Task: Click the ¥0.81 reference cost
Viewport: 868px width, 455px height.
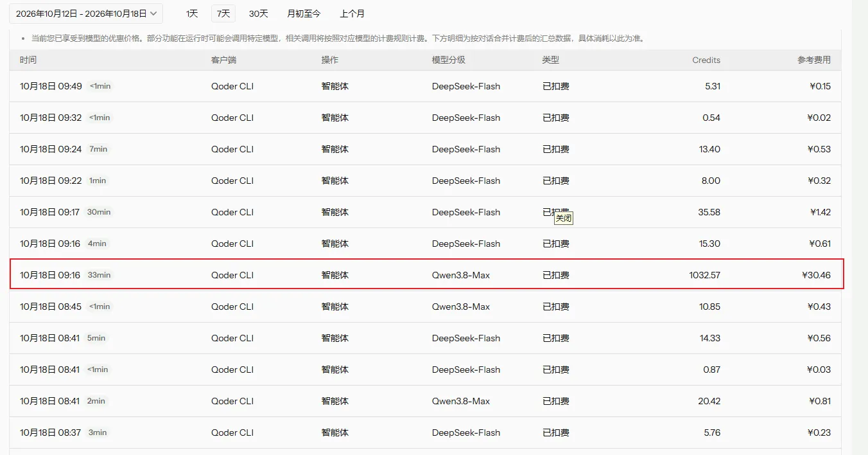Action: pyautogui.click(x=819, y=401)
